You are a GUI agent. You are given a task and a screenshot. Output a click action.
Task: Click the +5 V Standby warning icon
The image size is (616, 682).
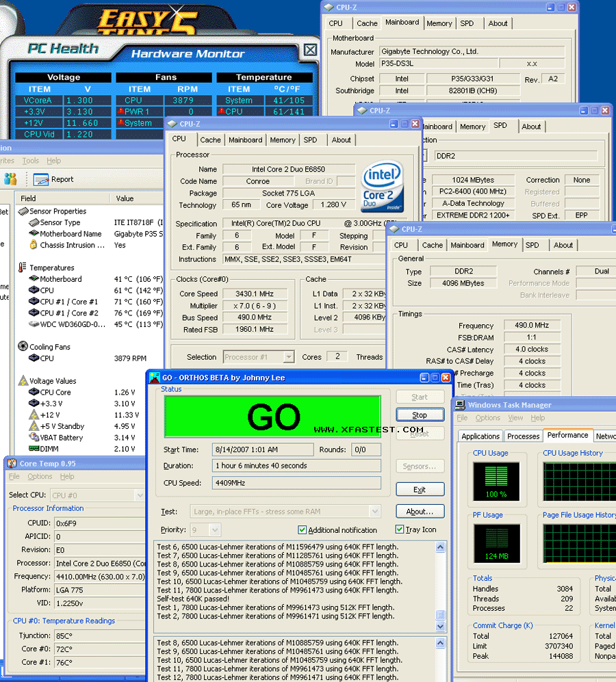tap(34, 425)
